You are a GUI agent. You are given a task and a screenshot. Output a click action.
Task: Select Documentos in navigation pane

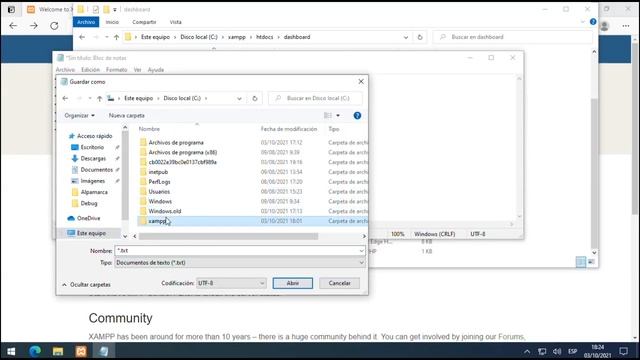point(96,169)
